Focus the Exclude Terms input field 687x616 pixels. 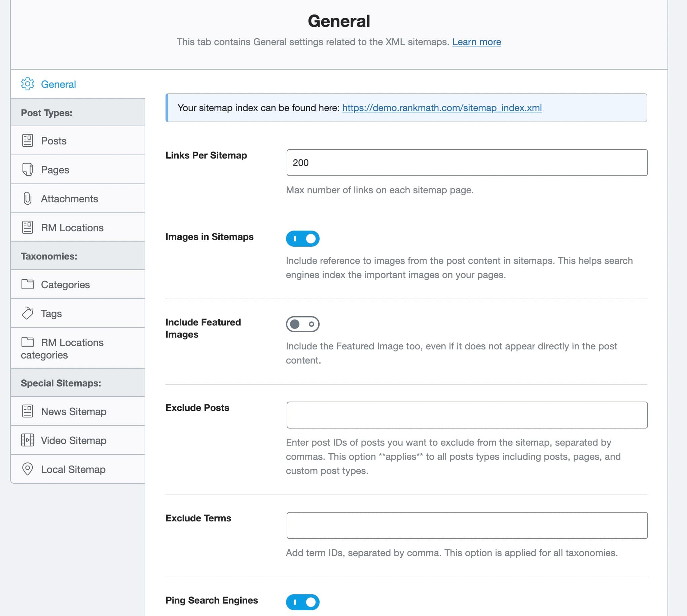467,525
